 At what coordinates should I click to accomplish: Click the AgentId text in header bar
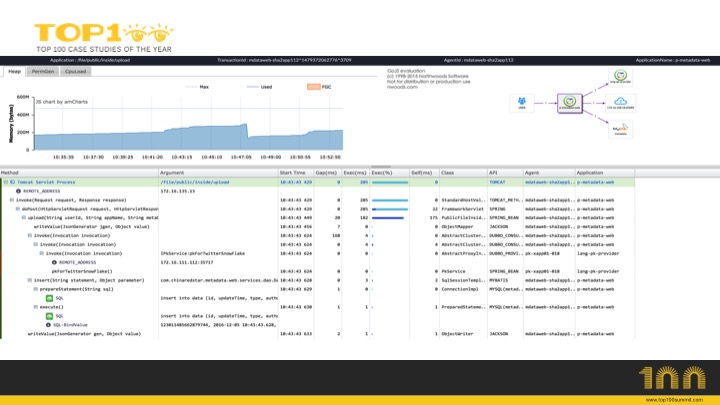pyautogui.click(x=478, y=60)
